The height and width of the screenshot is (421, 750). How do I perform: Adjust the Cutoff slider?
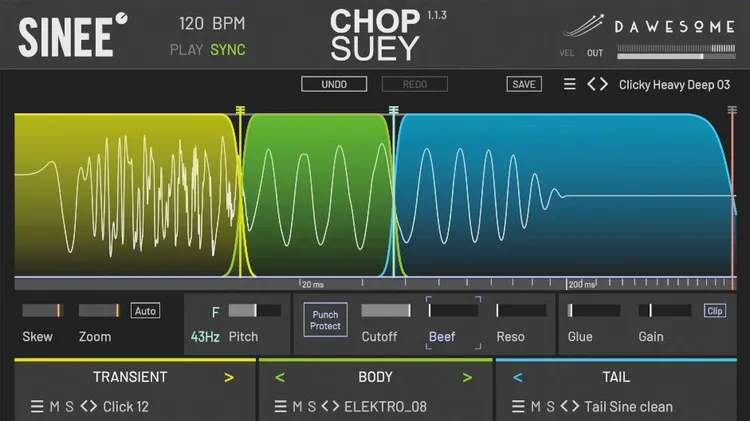tap(386, 310)
